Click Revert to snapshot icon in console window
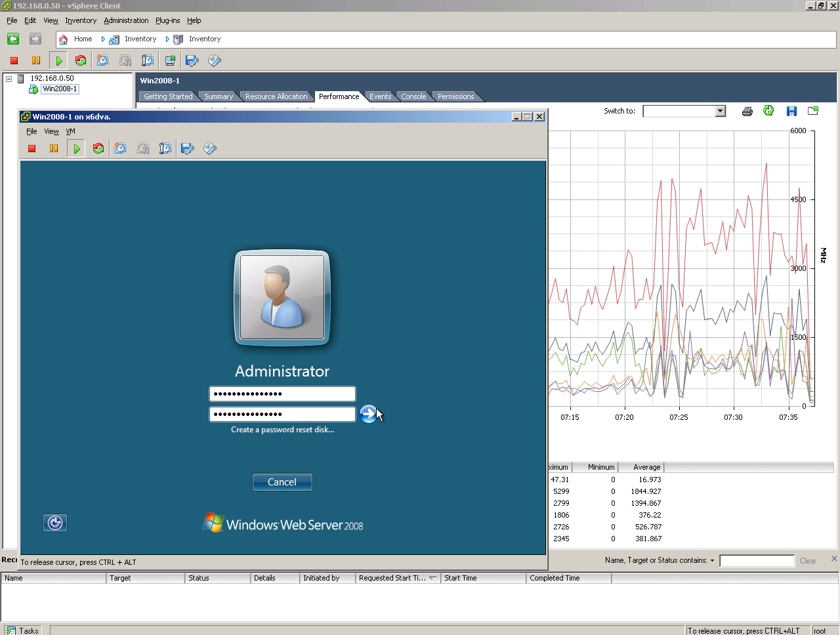840x635 pixels. 143,148
